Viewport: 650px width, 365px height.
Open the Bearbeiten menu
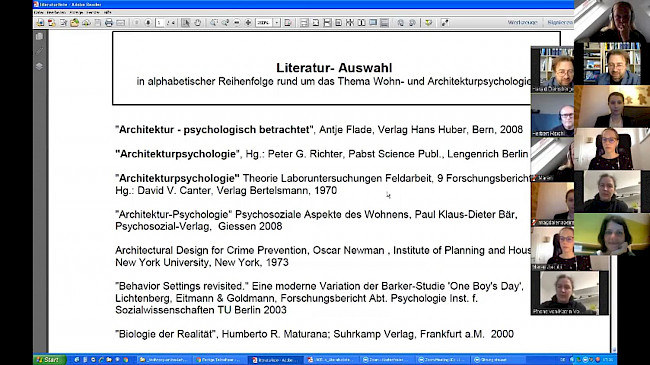point(56,12)
